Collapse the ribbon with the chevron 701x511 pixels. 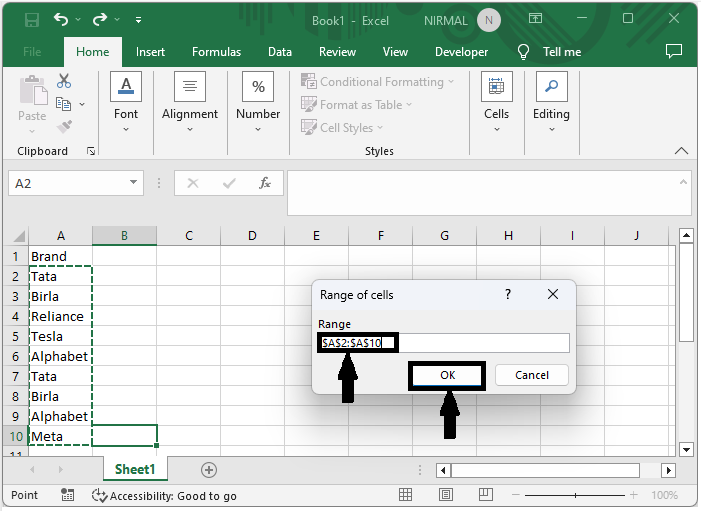(681, 151)
